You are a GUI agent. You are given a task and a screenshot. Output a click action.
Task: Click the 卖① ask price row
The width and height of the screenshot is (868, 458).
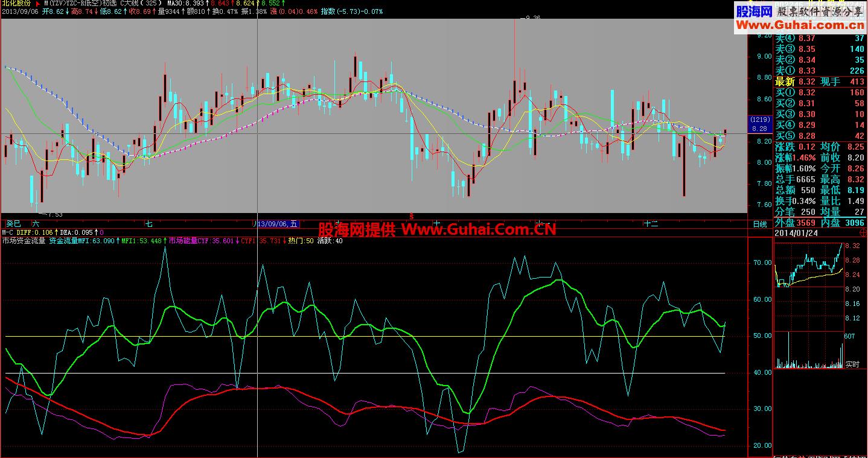pyautogui.click(x=820, y=71)
